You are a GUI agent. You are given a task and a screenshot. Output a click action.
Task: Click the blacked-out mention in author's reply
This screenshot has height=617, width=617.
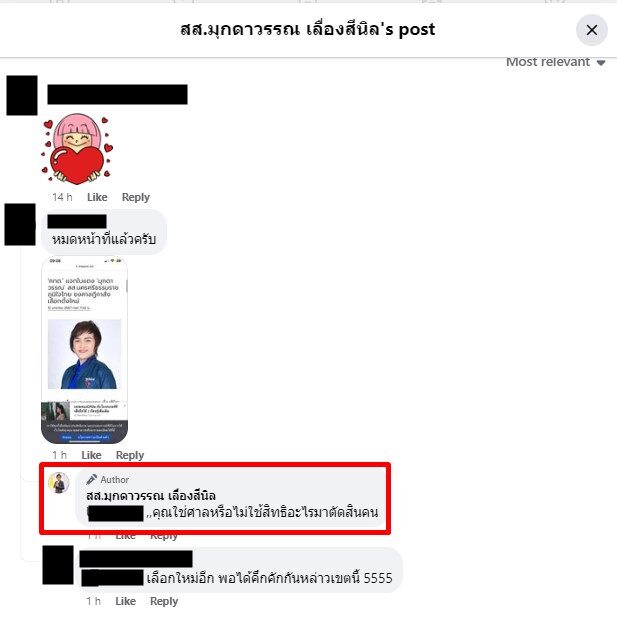(116, 513)
